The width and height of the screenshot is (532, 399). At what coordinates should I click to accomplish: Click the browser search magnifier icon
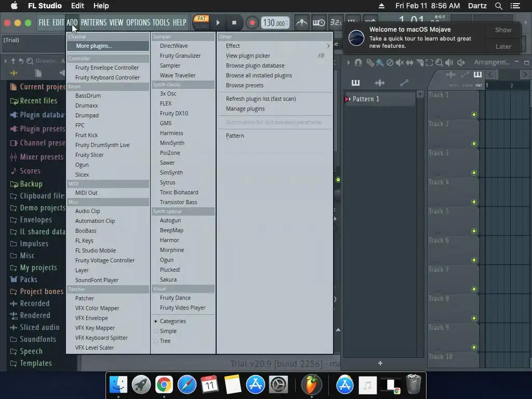[x=30, y=61]
